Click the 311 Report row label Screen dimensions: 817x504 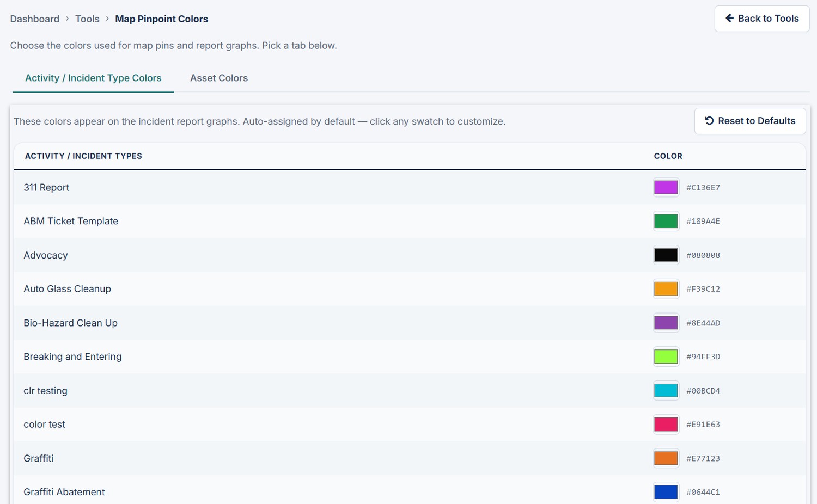pos(46,187)
